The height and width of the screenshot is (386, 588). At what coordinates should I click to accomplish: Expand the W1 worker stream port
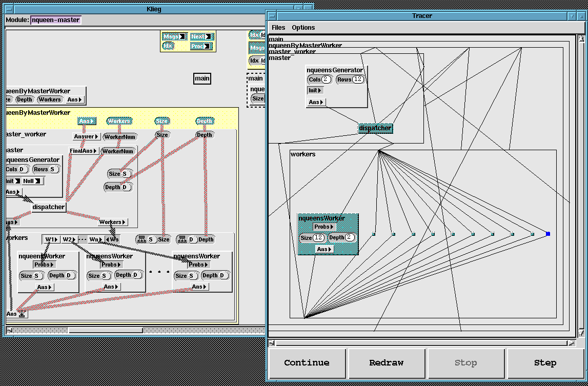(x=51, y=239)
